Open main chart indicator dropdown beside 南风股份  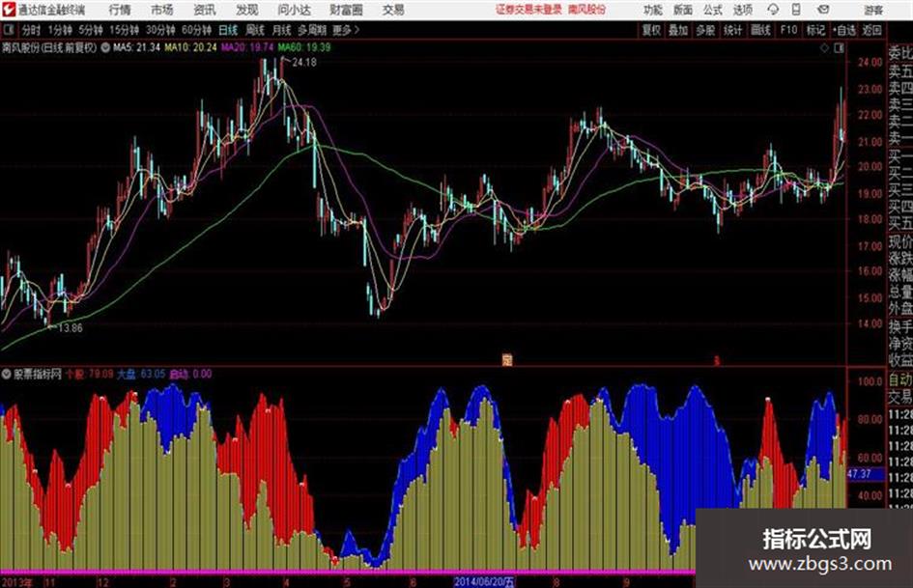[105, 47]
